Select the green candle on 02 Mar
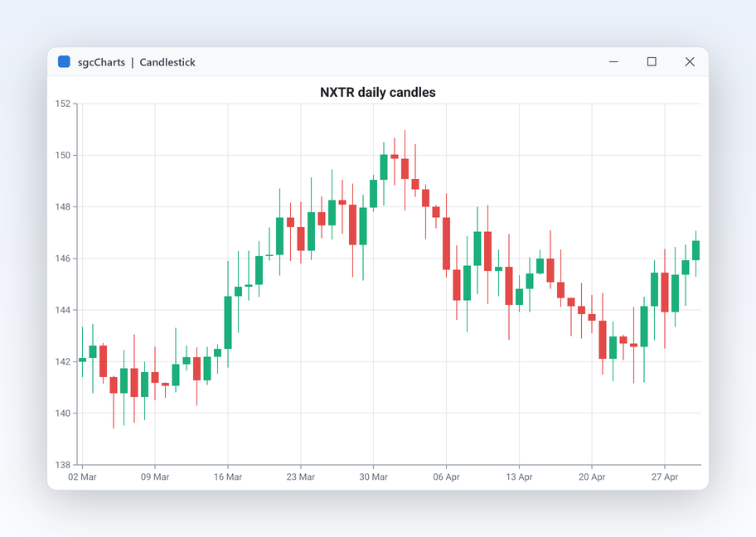Screen dimensions: 756x537 [82, 360]
